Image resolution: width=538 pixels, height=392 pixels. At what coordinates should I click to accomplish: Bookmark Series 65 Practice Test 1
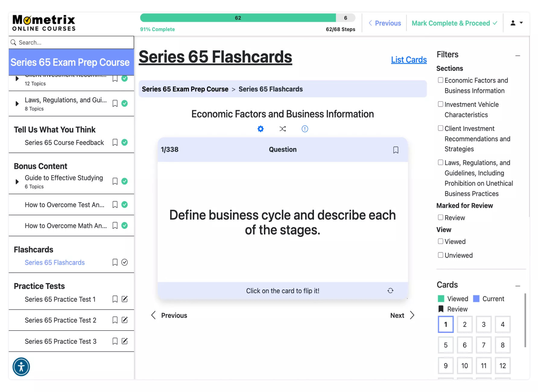(x=115, y=299)
